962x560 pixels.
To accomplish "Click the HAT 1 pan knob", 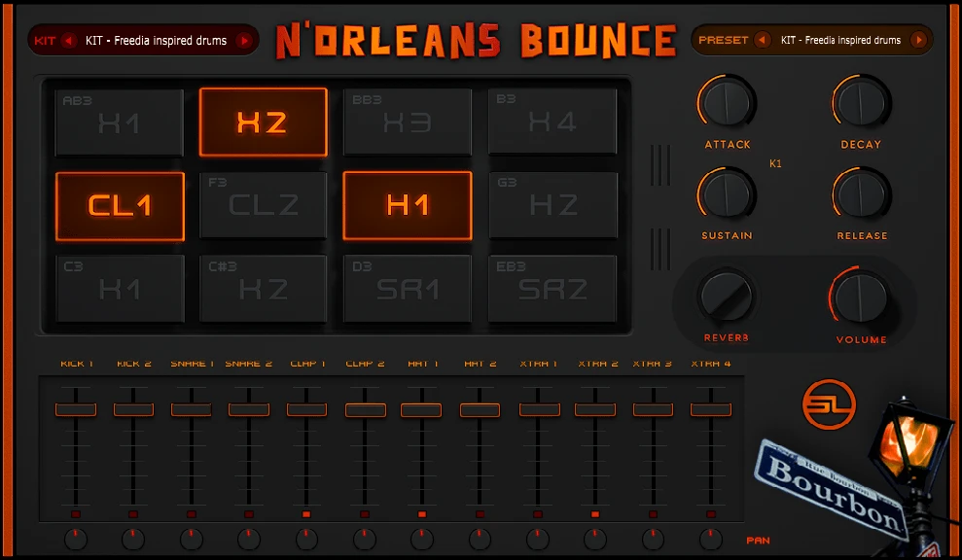I will [x=421, y=540].
